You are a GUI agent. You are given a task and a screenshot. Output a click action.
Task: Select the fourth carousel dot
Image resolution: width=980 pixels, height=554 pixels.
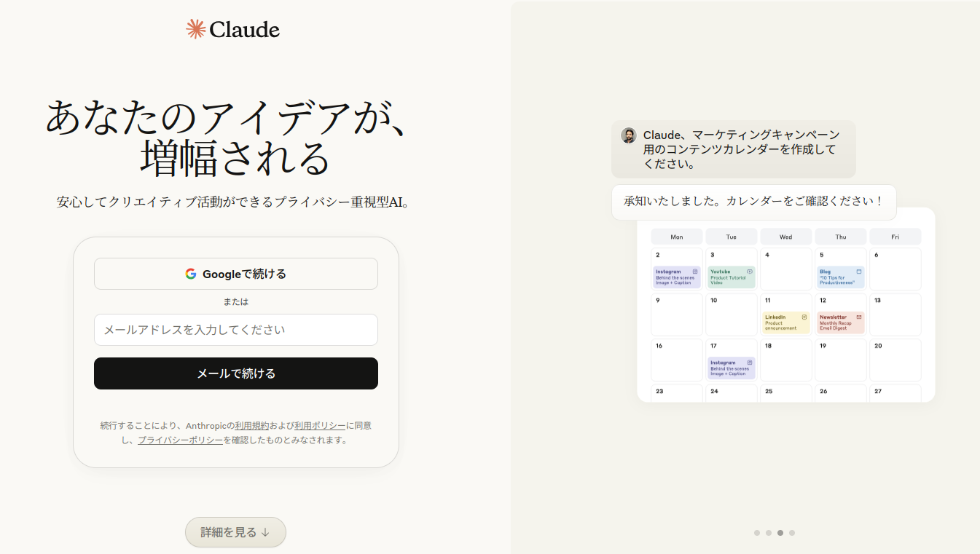point(792,533)
